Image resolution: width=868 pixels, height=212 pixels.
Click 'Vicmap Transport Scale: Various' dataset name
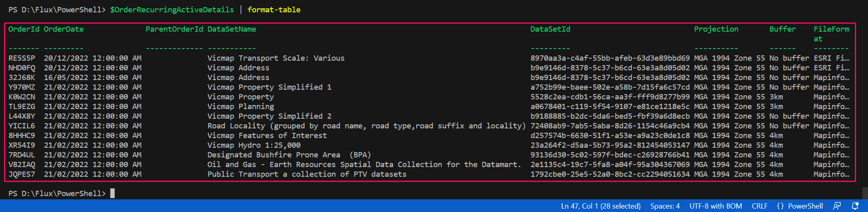pos(276,58)
